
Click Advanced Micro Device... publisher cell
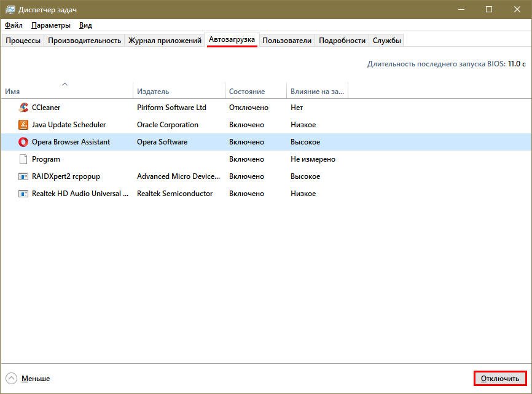(x=178, y=176)
